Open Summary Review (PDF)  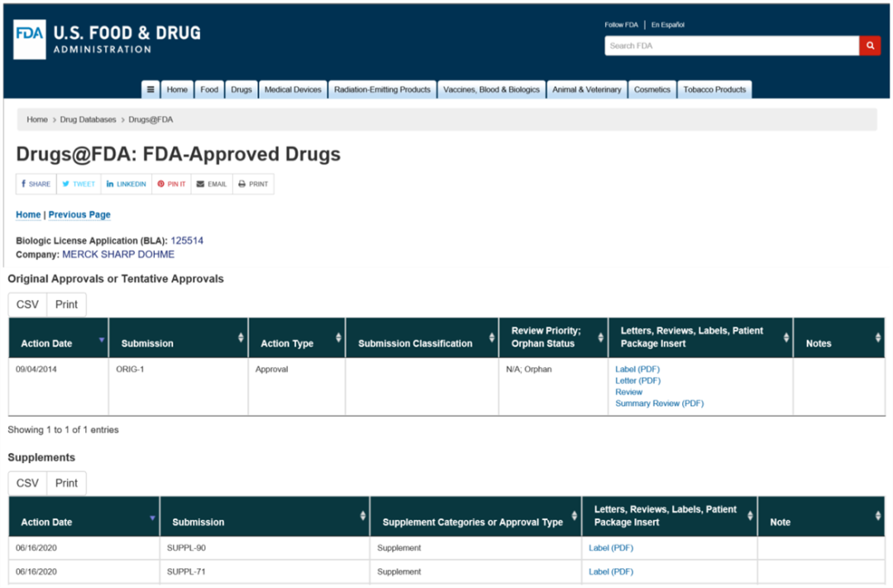tap(660, 404)
